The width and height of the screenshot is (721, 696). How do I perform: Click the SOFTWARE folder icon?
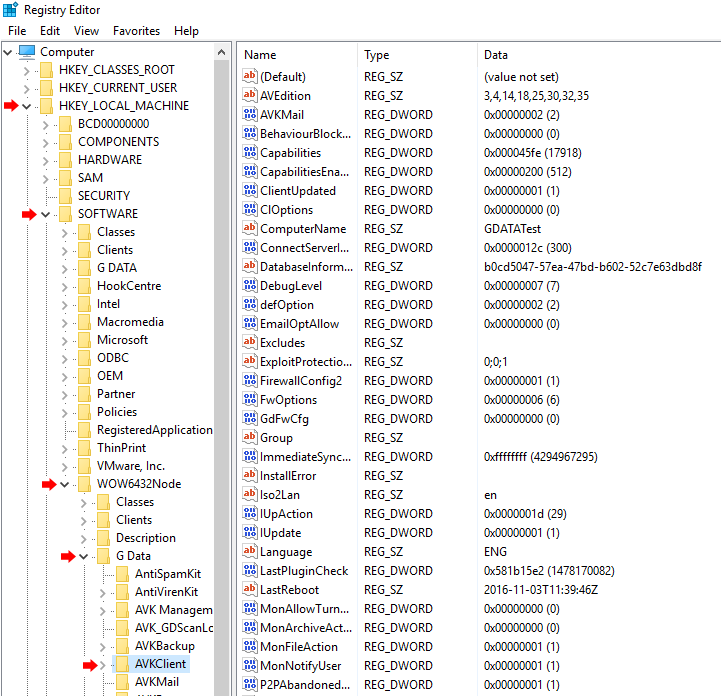pyautogui.click(x=65, y=214)
